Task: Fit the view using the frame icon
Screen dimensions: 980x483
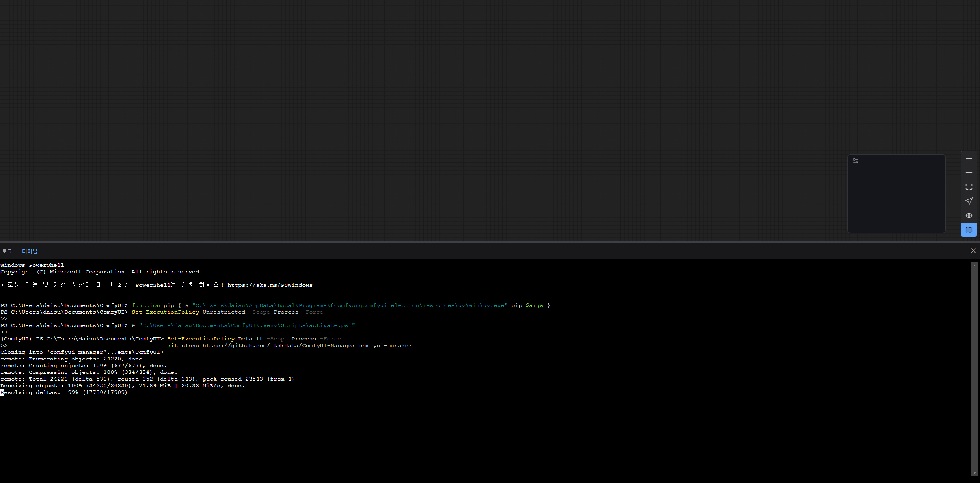Action: (969, 187)
